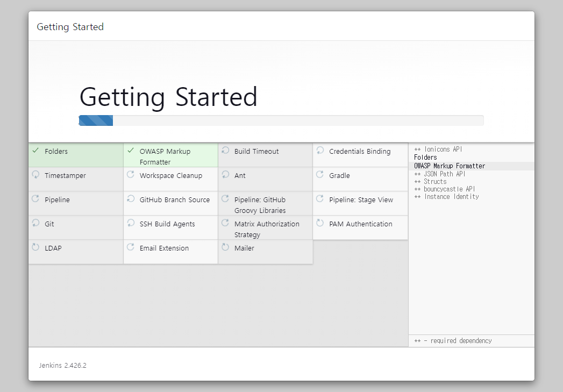
Task: Click the Instance Identity log entry
Action: point(446,197)
